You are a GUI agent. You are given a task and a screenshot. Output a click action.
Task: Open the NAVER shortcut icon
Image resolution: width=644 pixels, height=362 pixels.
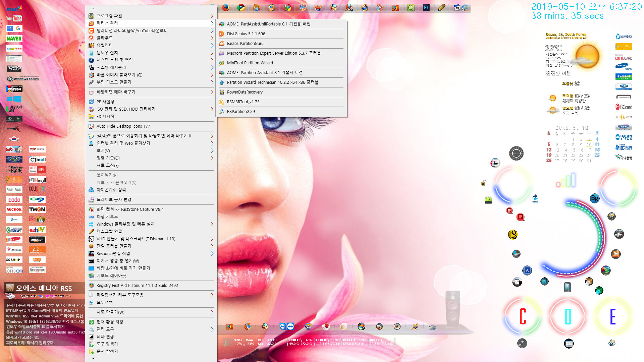(14, 39)
